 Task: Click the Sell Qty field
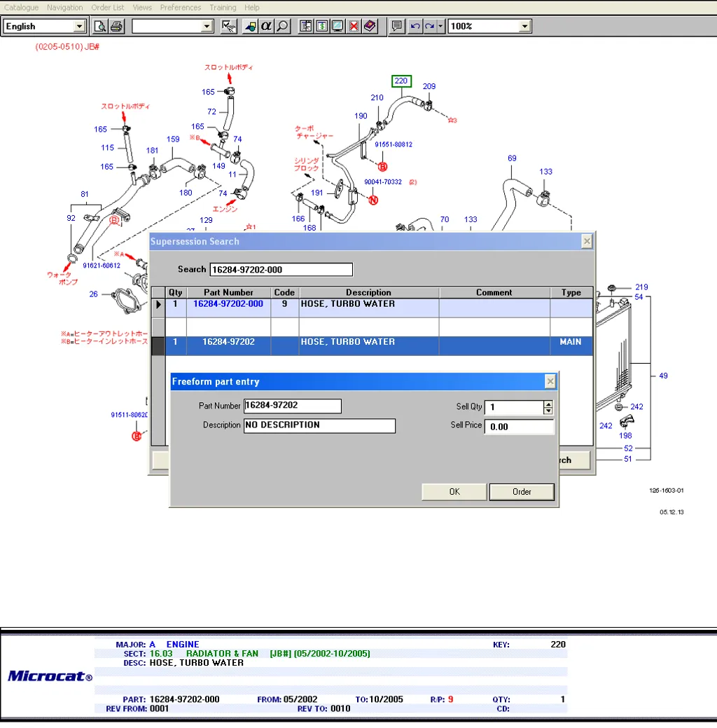click(x=514, y=407)
